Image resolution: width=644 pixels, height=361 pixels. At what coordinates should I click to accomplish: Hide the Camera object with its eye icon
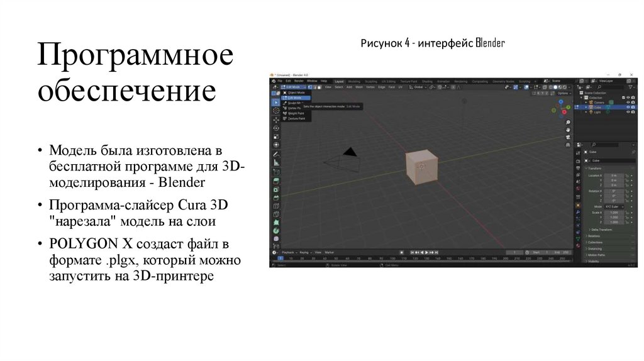point(628,103)
